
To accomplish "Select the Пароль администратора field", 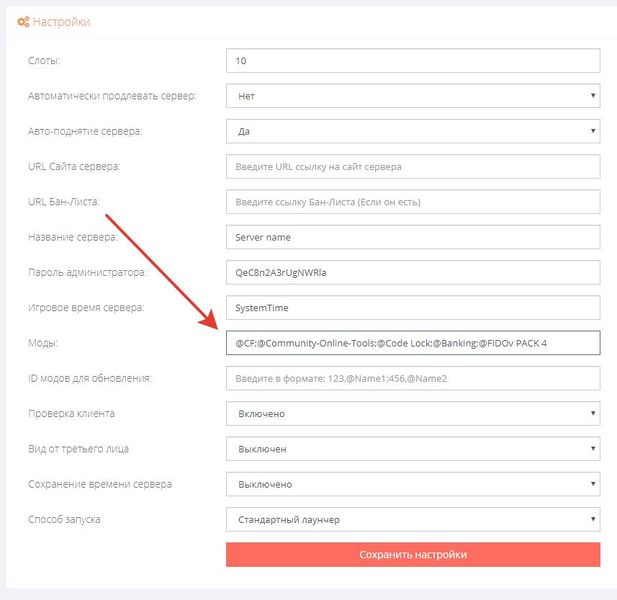I will coord(413,272).
